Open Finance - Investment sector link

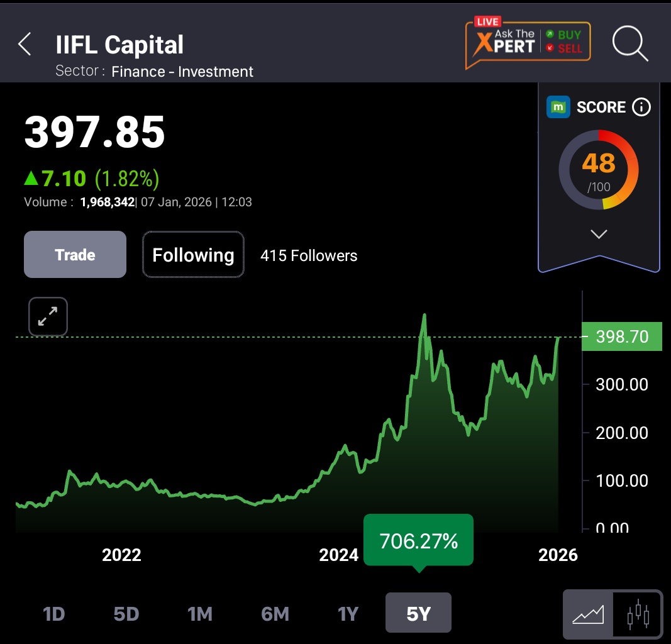(182, 72)
